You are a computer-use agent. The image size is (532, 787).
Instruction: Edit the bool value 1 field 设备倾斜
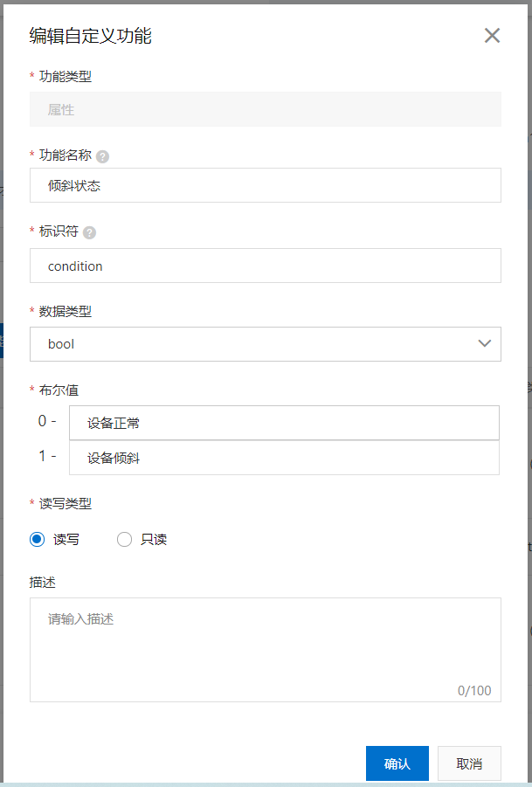click(x=284, y=458)
